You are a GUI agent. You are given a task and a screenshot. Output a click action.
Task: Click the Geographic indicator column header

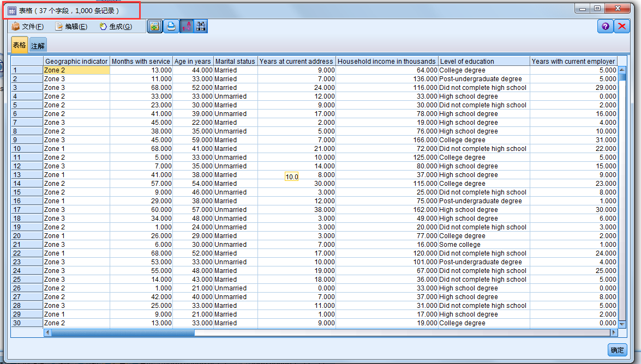coord(76,61)
